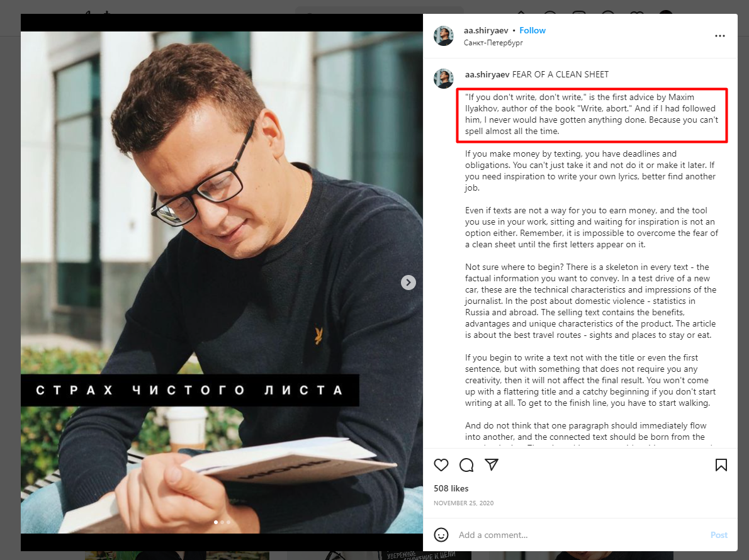Screen dimensions: 749x560
Task: Open comments via speech bubble icon
Action: [x=466, y=464]
